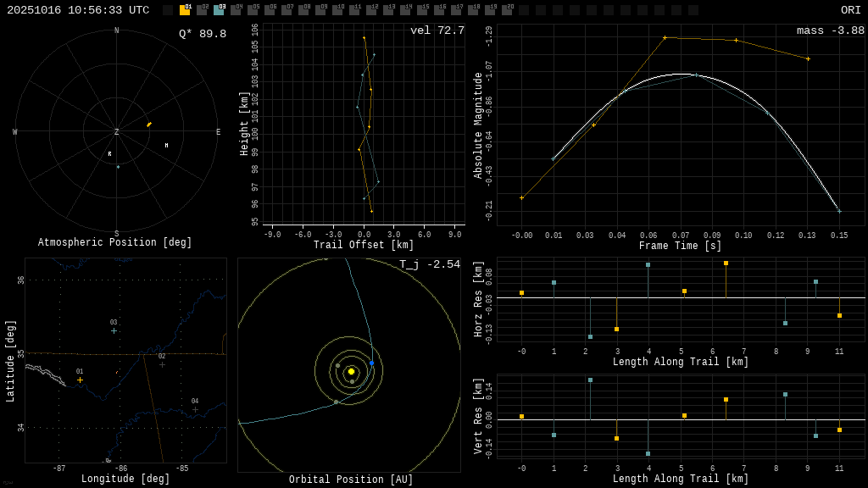The height and width of the screenshot is (488, 868).
Task: Click the zenith Z marker in polar plot
Action: click(x=117, y=132)
